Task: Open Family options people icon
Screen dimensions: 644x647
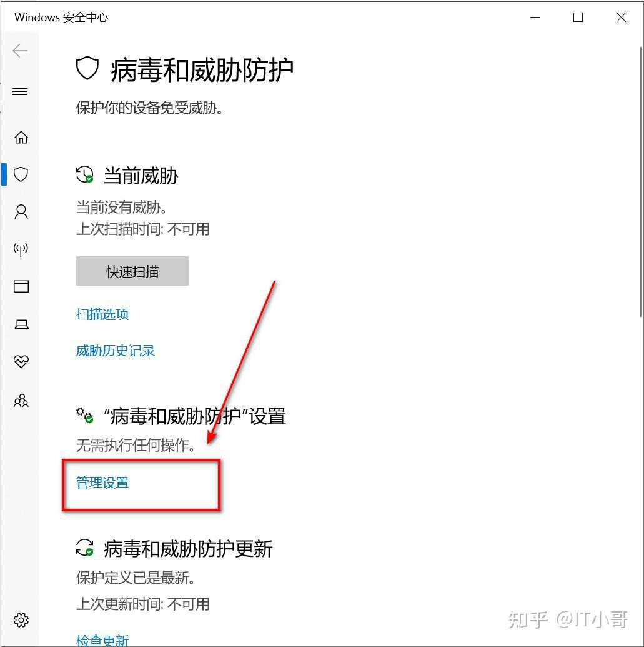Action: click(21, 400)
